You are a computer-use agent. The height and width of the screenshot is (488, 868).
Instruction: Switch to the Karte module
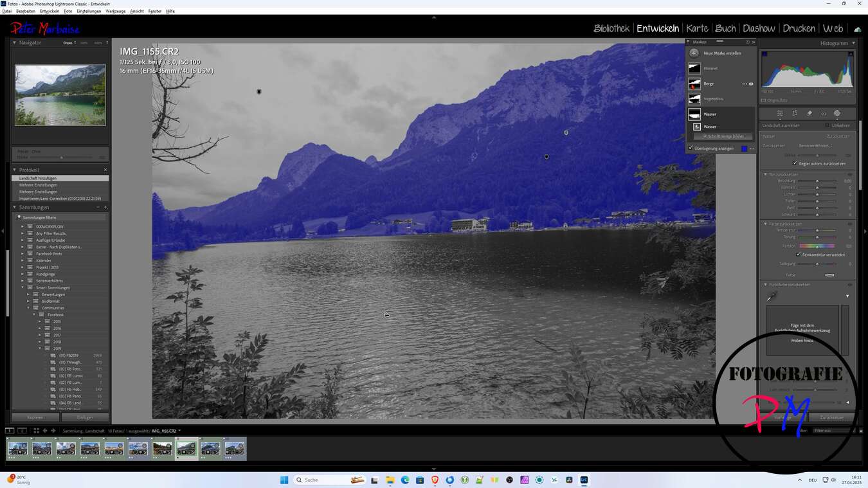[697, 28]
